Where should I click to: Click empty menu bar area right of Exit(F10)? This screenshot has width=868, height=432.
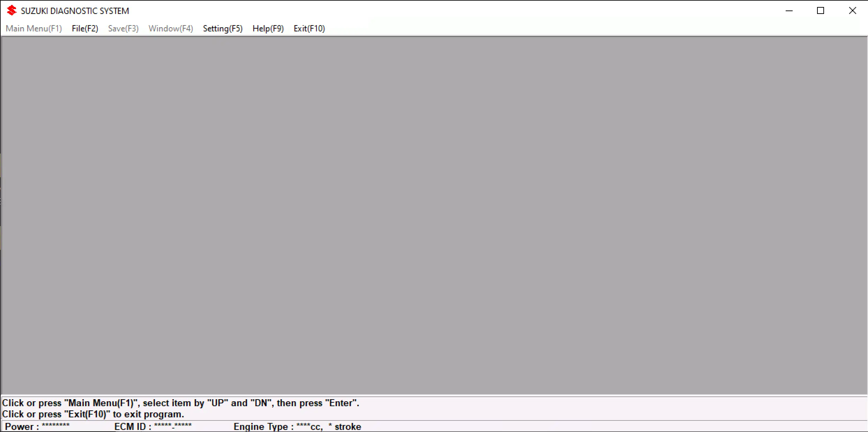[x=558, y=29]
